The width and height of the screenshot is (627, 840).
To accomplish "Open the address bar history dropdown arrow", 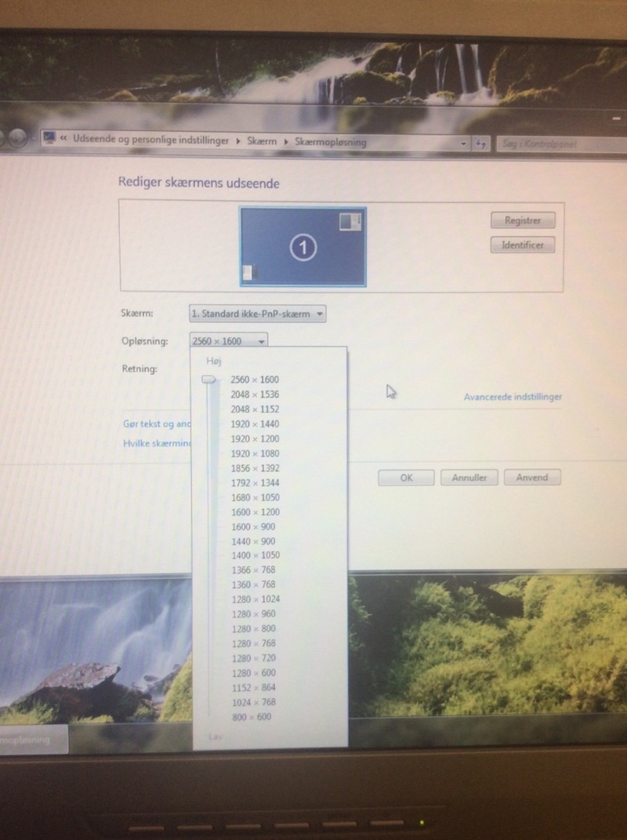I will coord(464,144).
